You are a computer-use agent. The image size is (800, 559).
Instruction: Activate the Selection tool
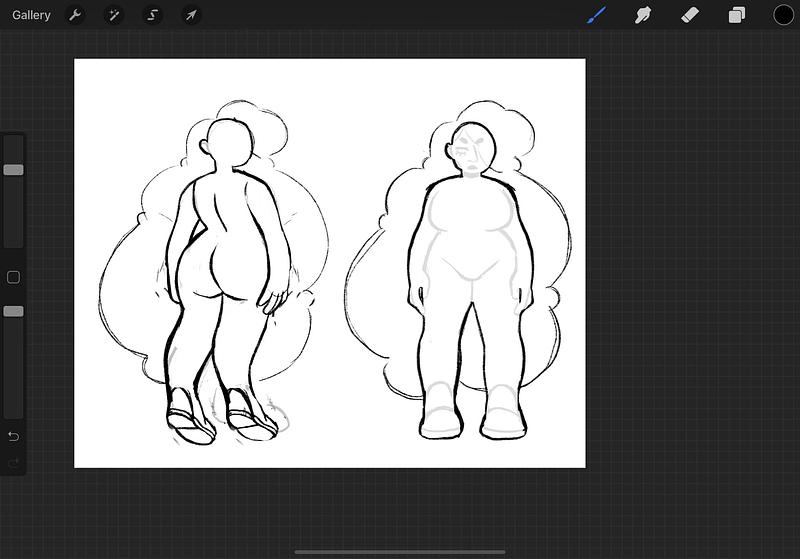152,15
